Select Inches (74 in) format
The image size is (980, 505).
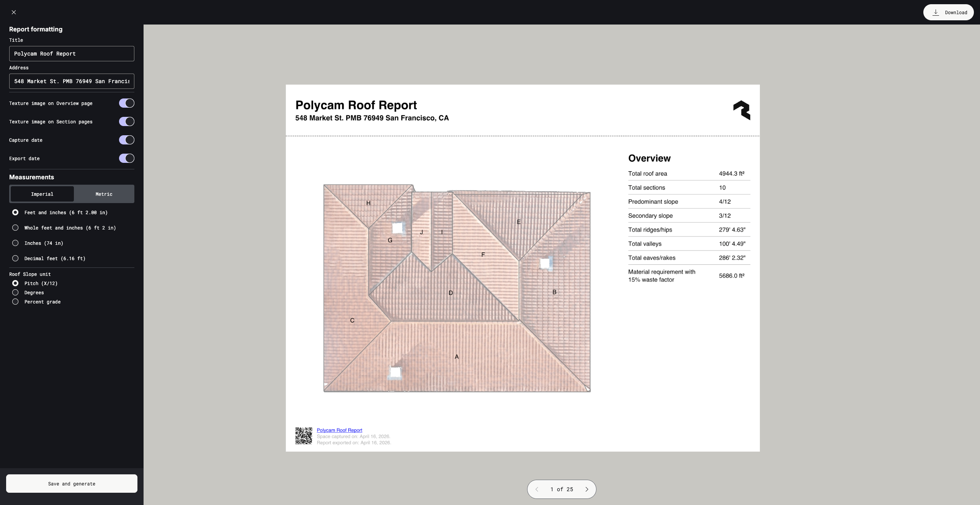pos(15,243)
